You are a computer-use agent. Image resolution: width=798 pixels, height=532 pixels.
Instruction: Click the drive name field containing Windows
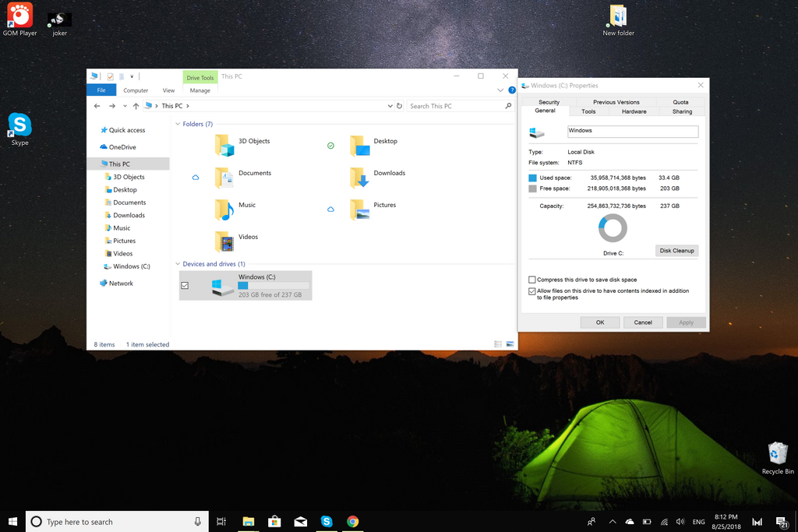coord(633,131)
